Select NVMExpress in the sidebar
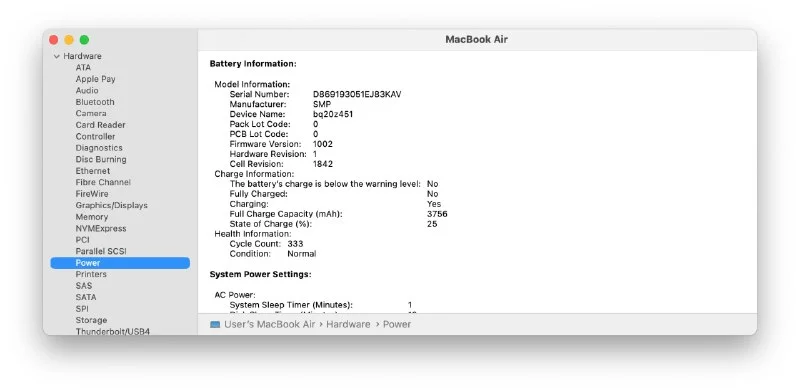This screenshot has width=800, height=392. point(101,228)
